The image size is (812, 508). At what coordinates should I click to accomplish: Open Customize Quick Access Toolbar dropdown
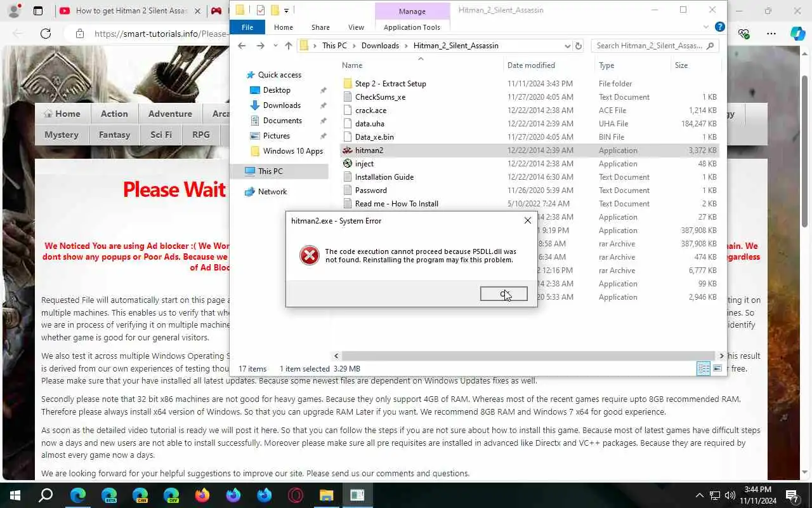(x=286, y=11)
